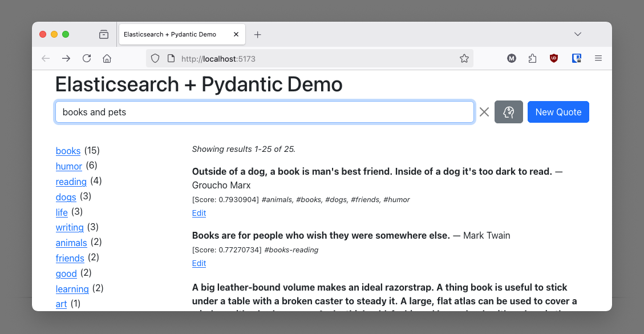Open Firefox hamburger application menu

point(598,58)
